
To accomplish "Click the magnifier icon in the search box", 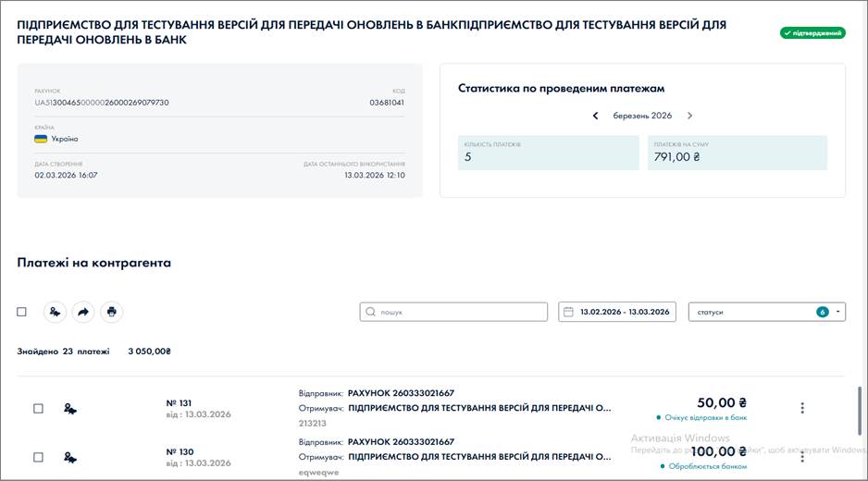I will (x=370, y=312).
